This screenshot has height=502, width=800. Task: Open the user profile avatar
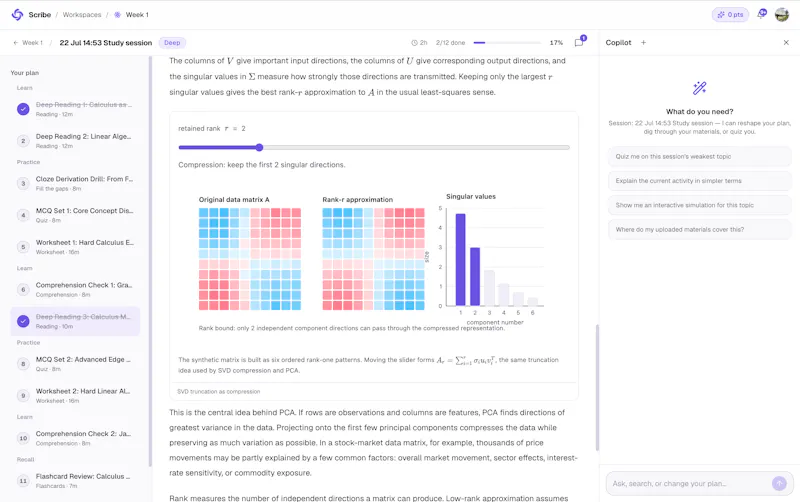coord(782,15)
